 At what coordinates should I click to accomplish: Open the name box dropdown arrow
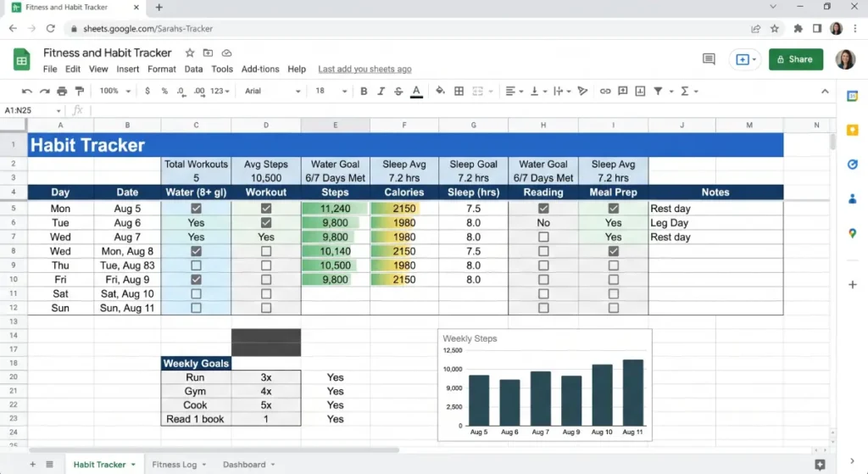click(x=58, y=111)
